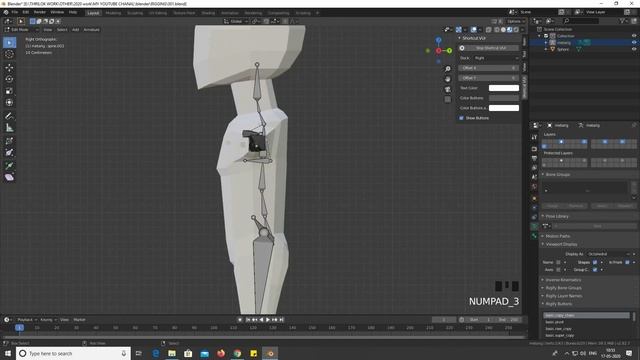Switch to the Animation workspace tab
The height and width of the screenshot is (360, 640).
point(229,13)
